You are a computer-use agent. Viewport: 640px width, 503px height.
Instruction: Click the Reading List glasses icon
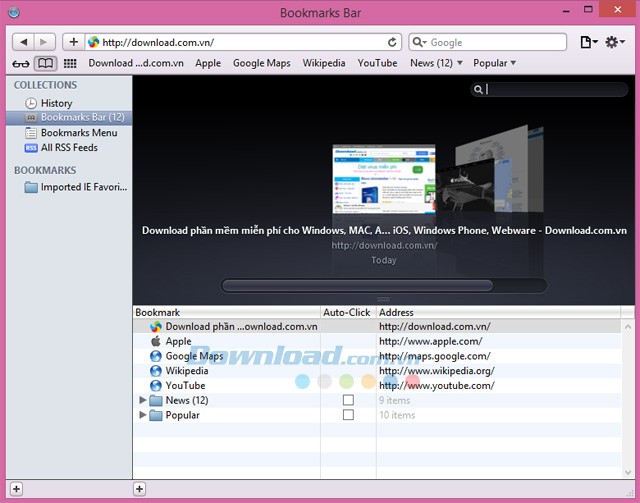(21, 63)
